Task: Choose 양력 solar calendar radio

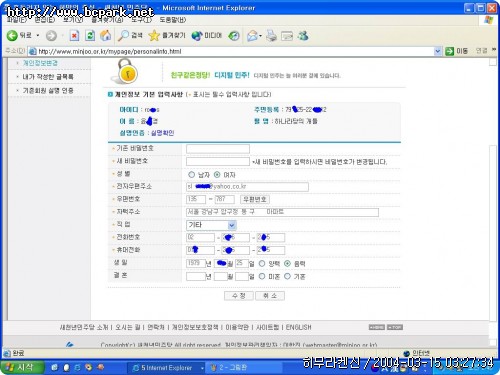Action: tap(262, 263)
